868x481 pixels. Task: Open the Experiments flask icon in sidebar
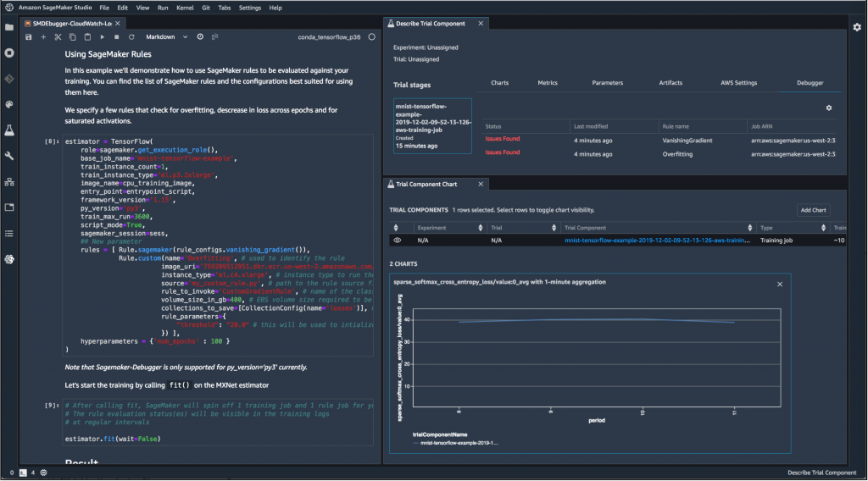pos(9,130)
